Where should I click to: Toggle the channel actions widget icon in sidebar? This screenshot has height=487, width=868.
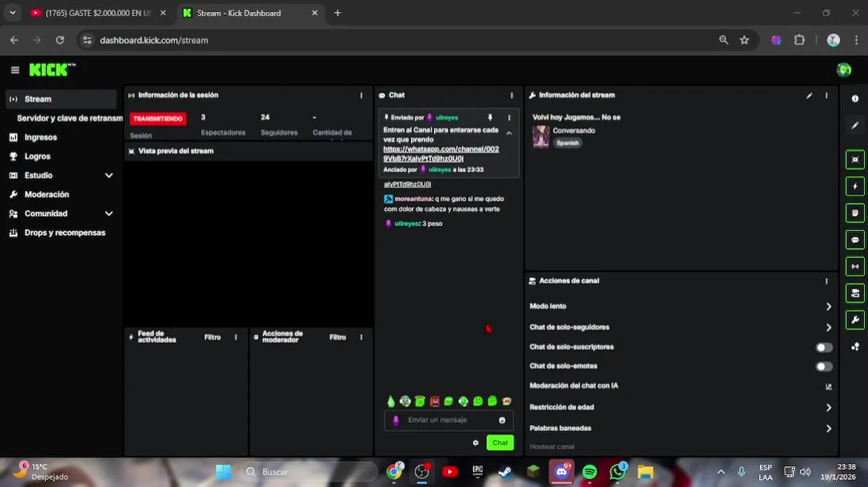click(x=855, y=293)
